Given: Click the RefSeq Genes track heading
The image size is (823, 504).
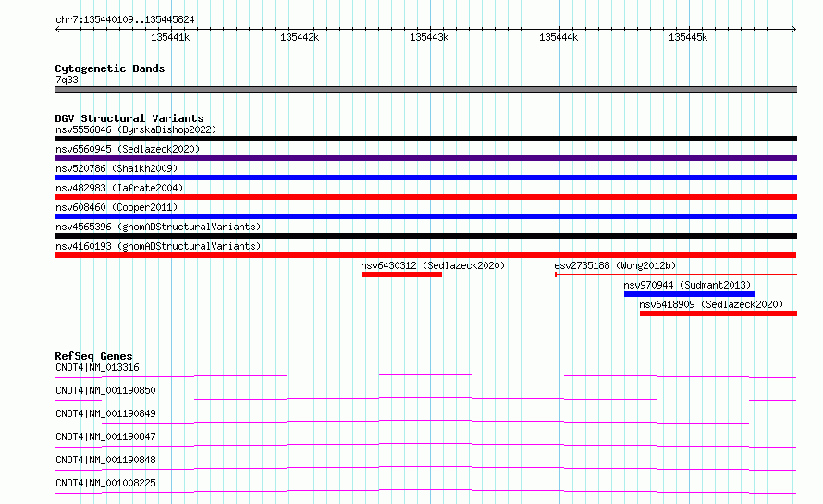Looking at the screenshot, I should coord(93,356).
